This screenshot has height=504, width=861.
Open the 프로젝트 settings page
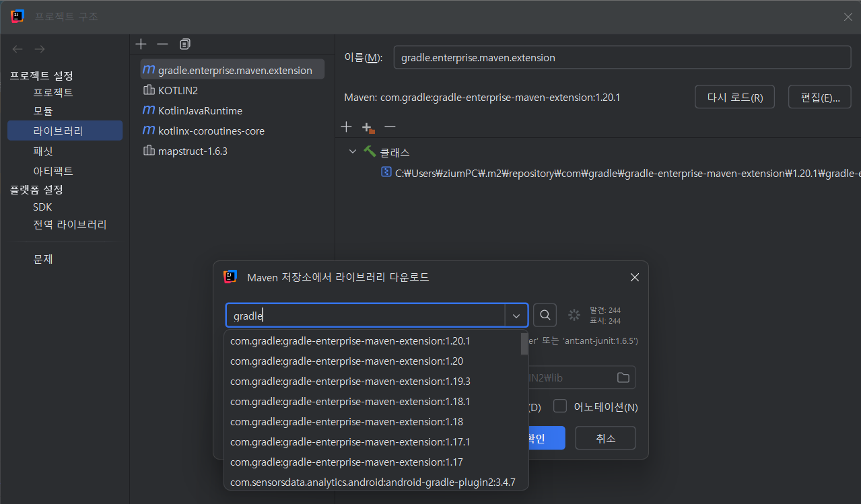[x=53, y=92]
